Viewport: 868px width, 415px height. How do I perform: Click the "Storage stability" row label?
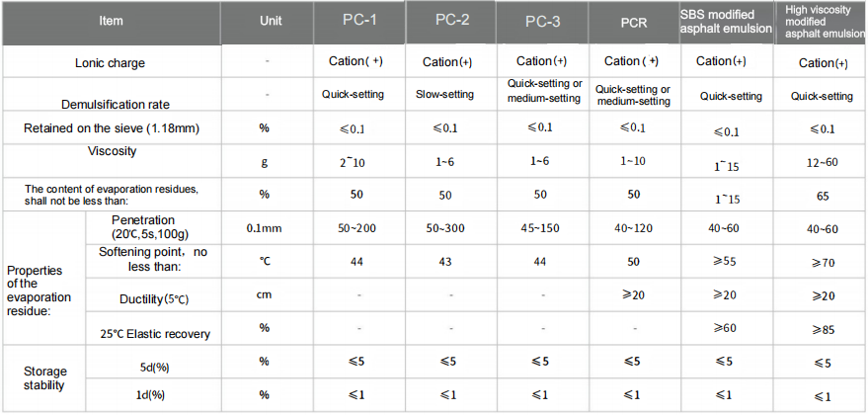[45, 377]
